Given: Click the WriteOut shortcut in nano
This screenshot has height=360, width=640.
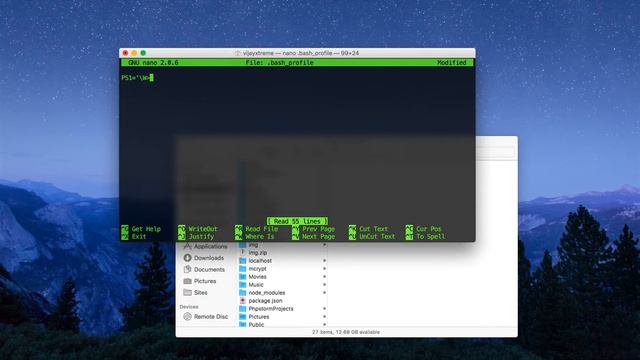Looking at the screenshot, I should pos(198,229).
